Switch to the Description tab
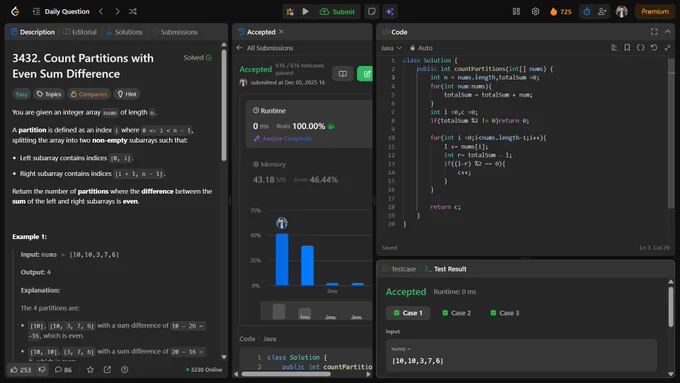 tap(33, 32)
